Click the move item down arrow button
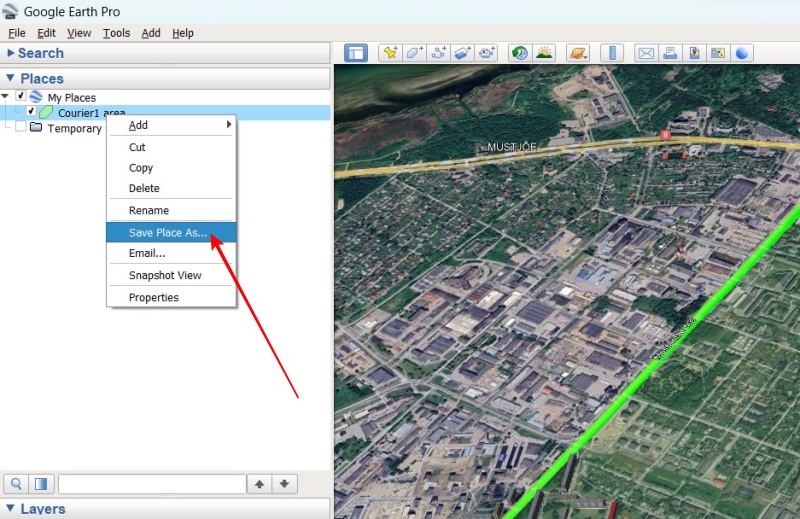The height and width of the screenshot is (519, 800). [x=285, y=484]
